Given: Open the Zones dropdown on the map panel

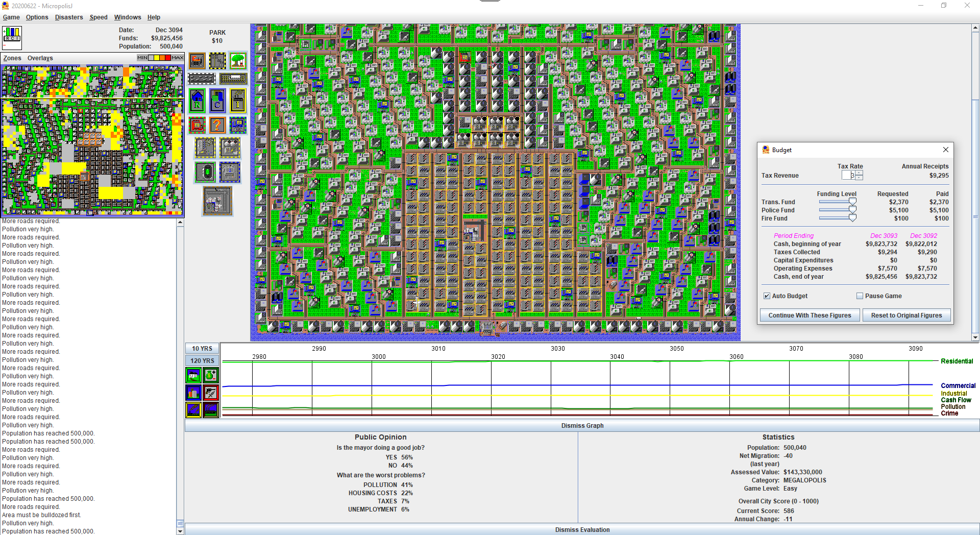Looking at the screenshot, I should coord(12,58).
